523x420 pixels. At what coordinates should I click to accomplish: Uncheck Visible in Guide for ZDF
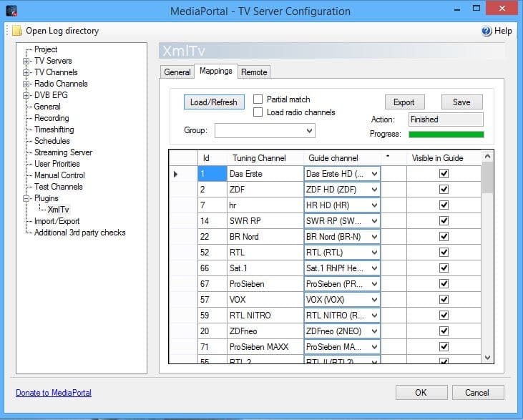click(x=444, y=189)
